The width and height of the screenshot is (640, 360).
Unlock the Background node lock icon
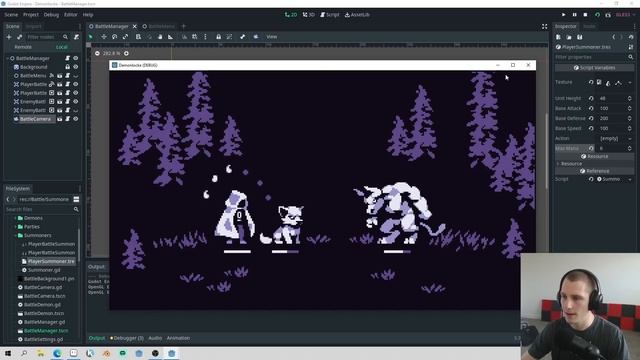tap(68, 67)
